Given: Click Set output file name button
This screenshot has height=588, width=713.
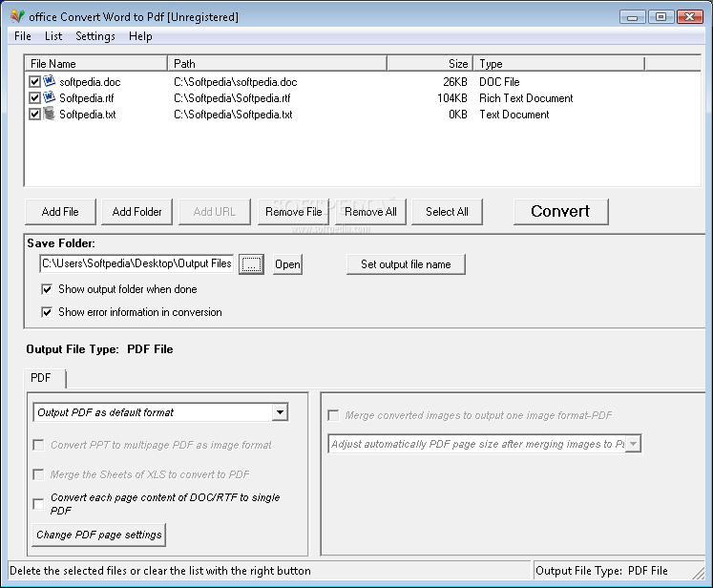Looking at the screenshot, I should [x=406, y=264].
